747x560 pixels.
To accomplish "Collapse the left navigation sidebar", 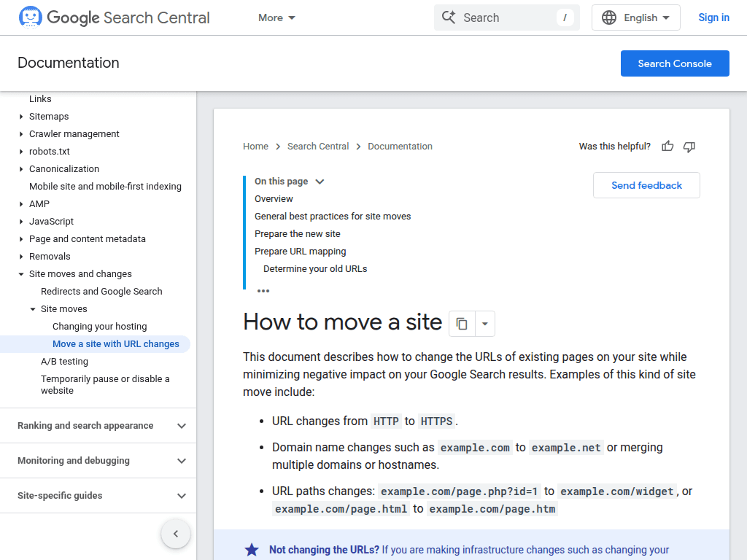I will coord(176,534).
